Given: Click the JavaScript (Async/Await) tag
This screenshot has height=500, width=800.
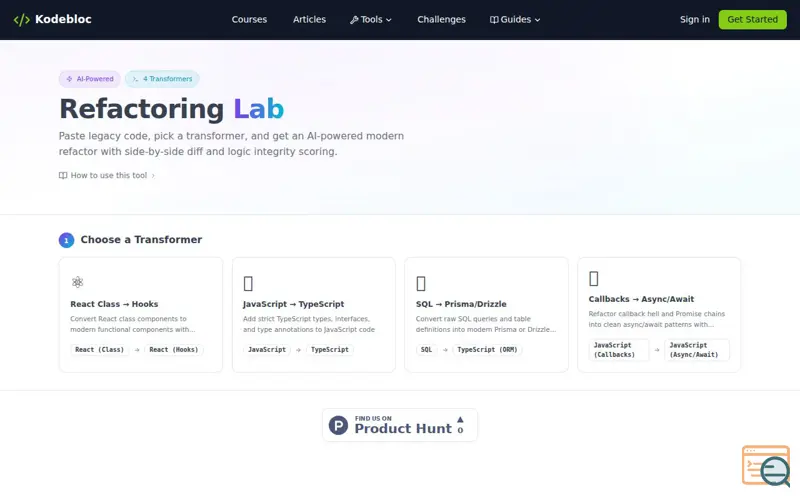Looking at the screenshot, I should (697, 350).
